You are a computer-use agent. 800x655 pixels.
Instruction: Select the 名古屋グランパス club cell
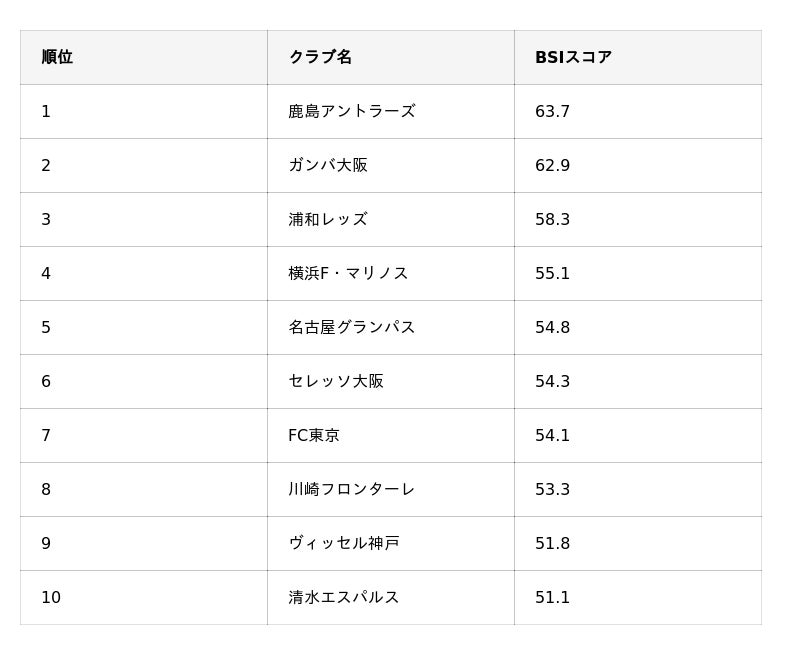click(x=391, y=328)
